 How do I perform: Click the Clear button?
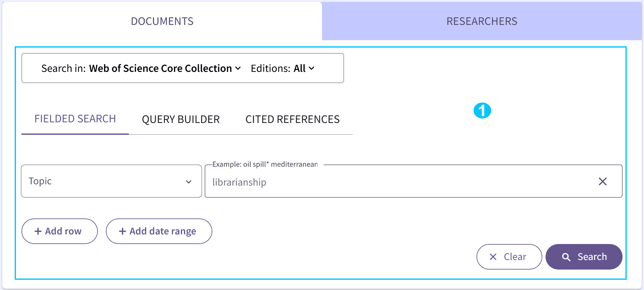click(x=509, y=257)
